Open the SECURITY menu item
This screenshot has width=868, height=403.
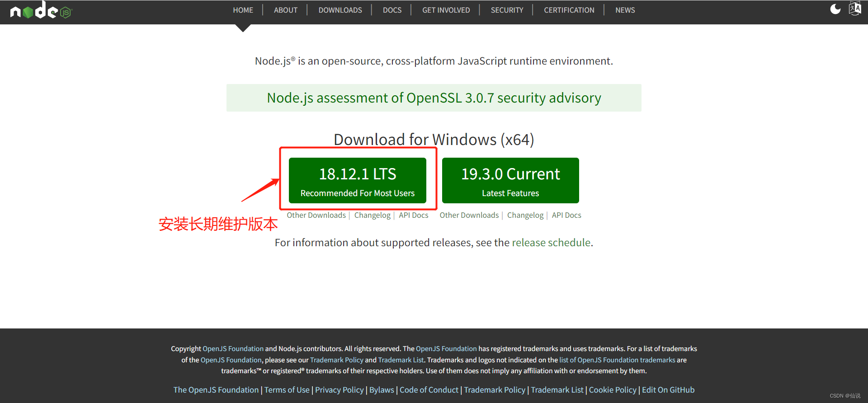click(507, 10)
